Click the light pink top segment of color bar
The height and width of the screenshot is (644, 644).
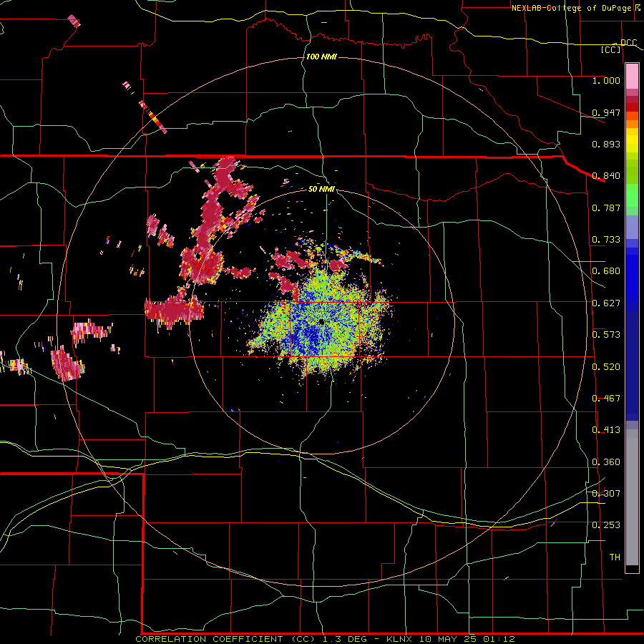click(632, 77)
